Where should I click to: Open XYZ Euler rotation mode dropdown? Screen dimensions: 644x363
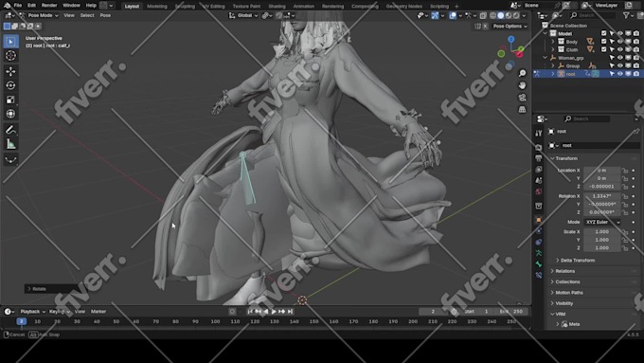click(602, 222)
